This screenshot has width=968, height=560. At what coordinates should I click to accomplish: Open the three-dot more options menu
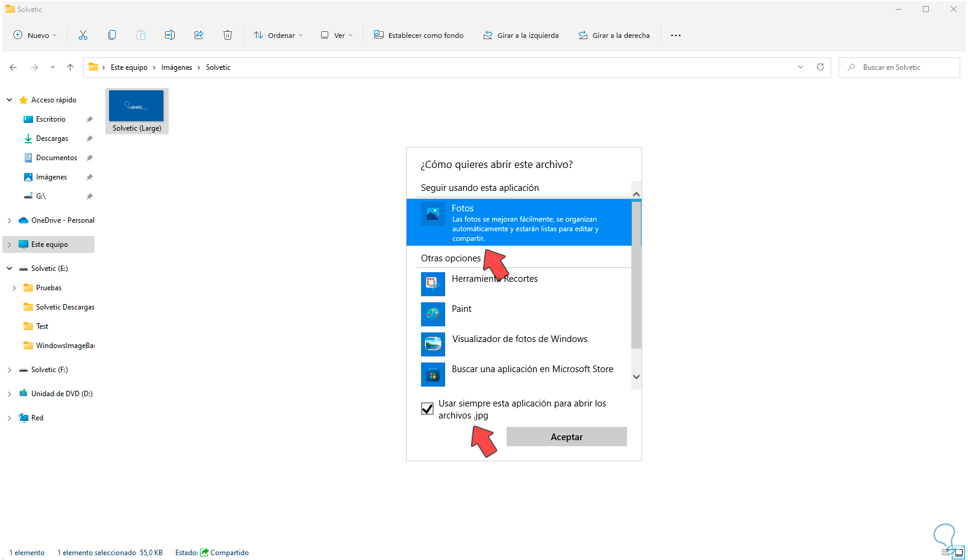click(x=676, y=36)
